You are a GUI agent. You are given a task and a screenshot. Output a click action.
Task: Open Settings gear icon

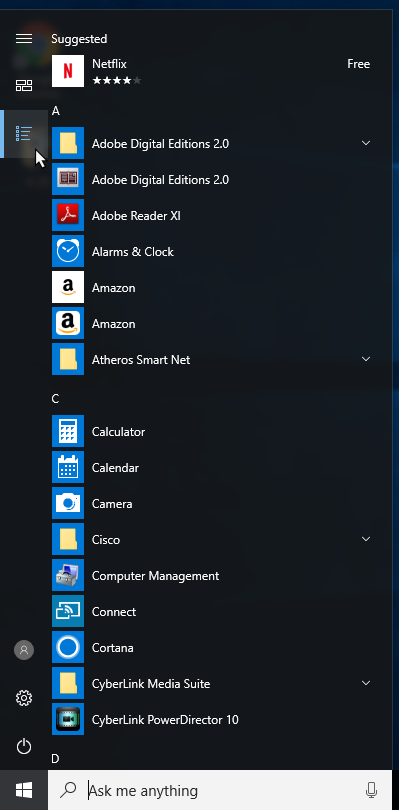coord(24,698)
